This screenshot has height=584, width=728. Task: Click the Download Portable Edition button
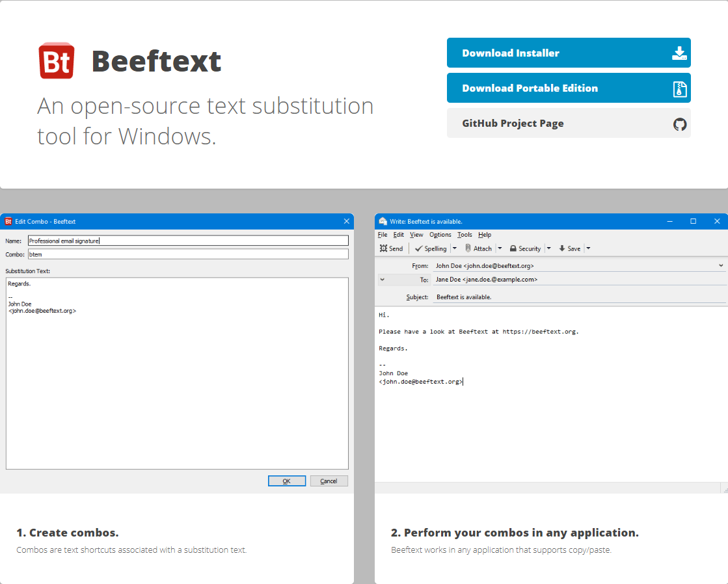coord(569,88)
